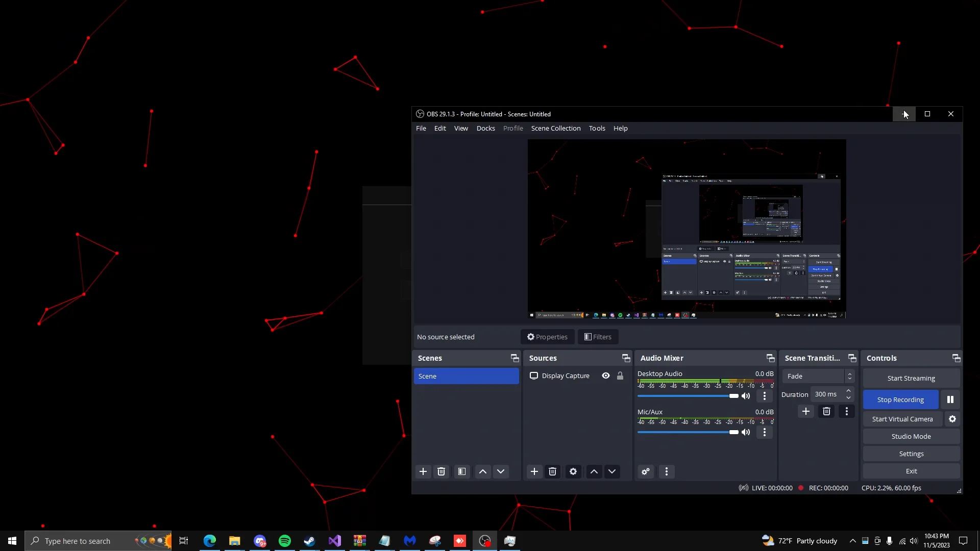Screen dimensions: 980x551
Task: Click the Stop Recording button
Action: (x=900, y=399)
